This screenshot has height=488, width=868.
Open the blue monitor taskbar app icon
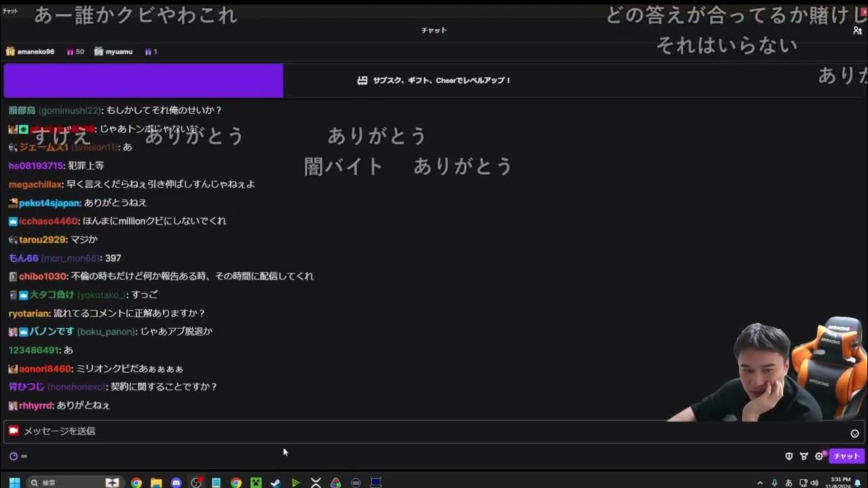click(x=376, y=483)
